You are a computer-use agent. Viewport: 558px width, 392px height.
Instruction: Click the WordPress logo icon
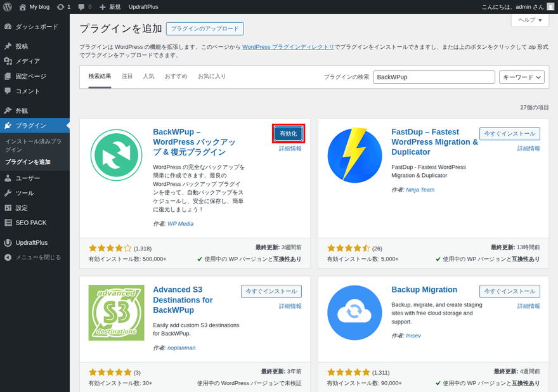tap(8, 7)
